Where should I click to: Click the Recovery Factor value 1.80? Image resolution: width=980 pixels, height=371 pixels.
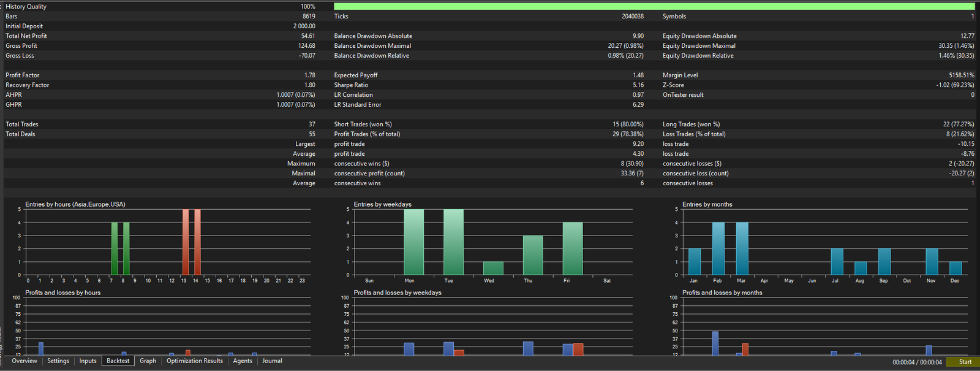tap(310, 85)
